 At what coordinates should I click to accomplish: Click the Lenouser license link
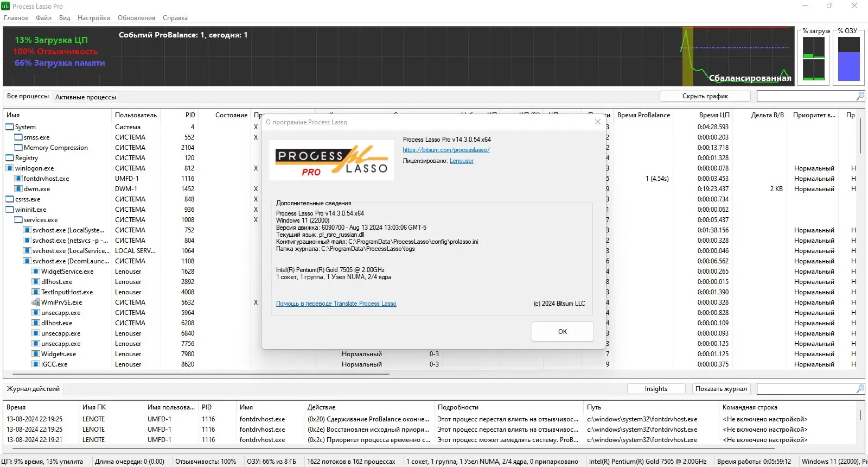coord(462,161)
